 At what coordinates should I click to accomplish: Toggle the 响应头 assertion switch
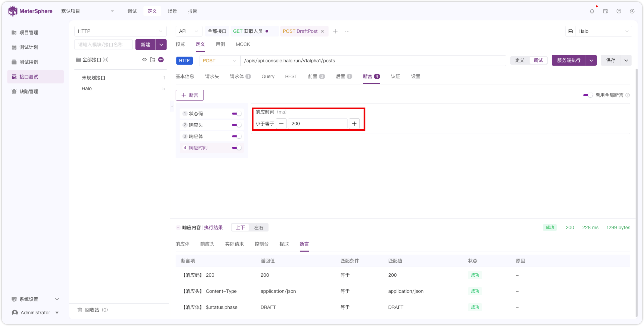click(237, 125)
